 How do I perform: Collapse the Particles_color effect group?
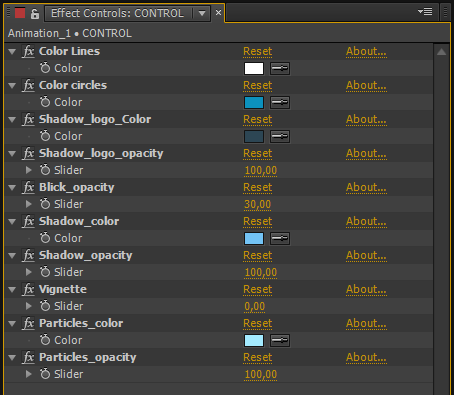coord(12,323)
